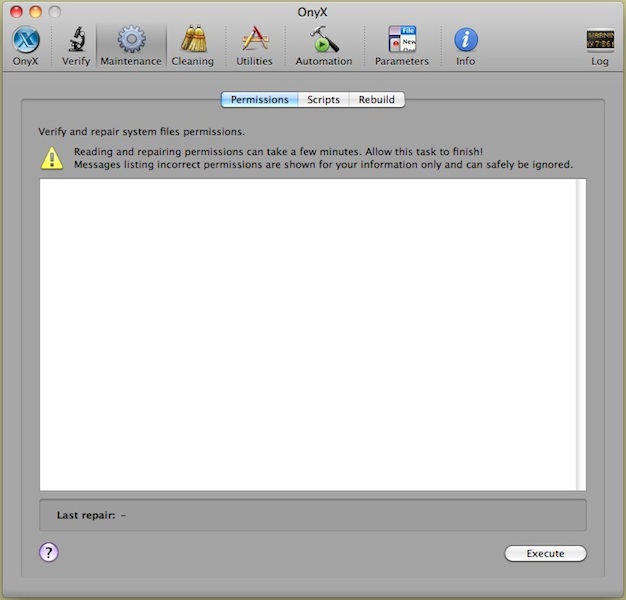Image resolution: width=626 pixels, height=600 pixels.
Task: Click the output area's vertical scrollbar
Action: pos(581,334)
